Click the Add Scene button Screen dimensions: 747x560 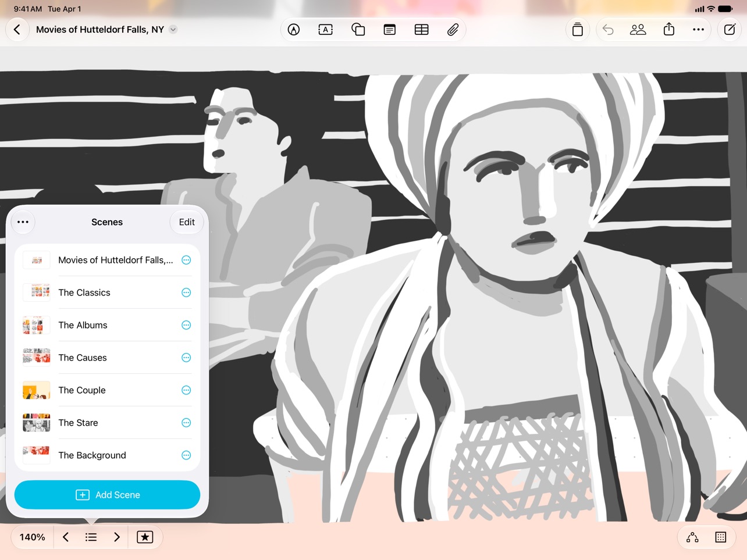(x=107, y=495)
